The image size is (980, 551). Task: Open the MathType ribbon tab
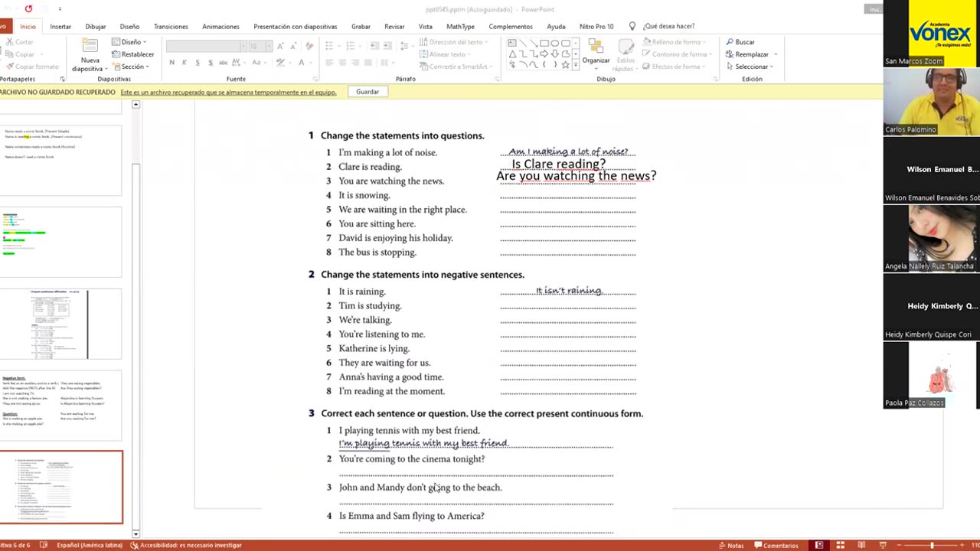pos(460,26)
